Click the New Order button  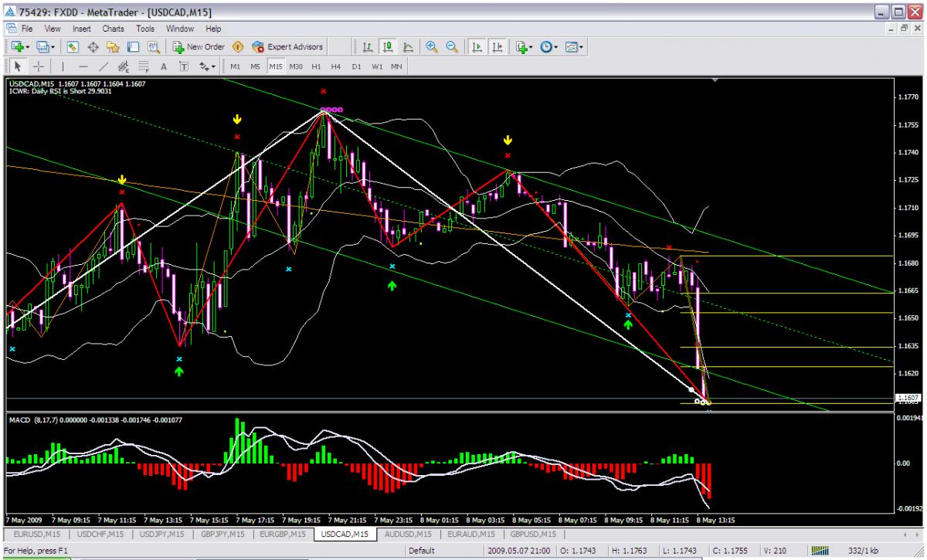199,47
